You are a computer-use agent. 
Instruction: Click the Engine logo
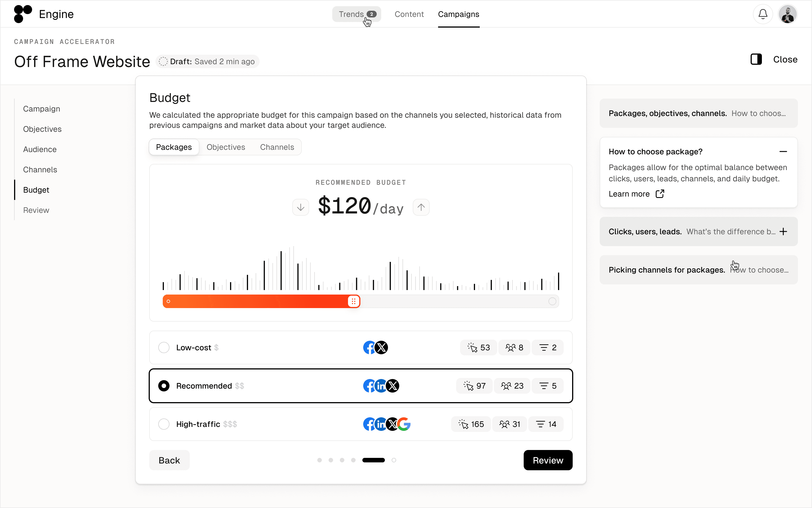tap(23, 14)
